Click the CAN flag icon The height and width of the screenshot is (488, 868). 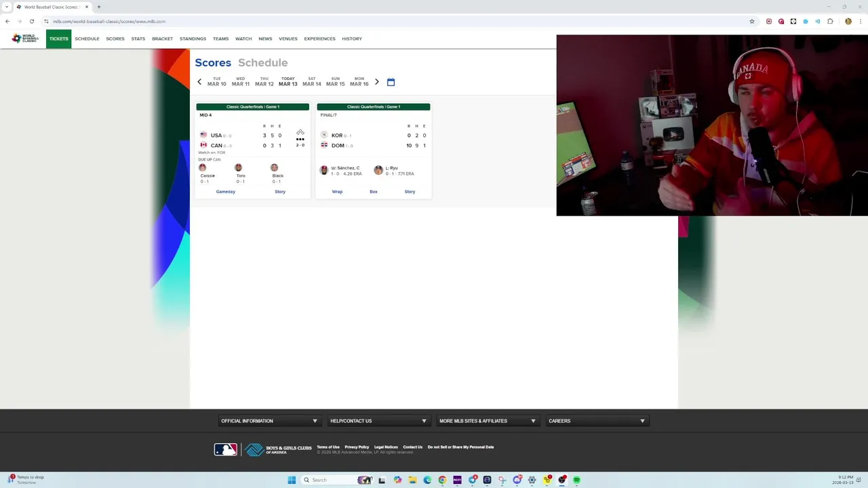pos(203,145)
